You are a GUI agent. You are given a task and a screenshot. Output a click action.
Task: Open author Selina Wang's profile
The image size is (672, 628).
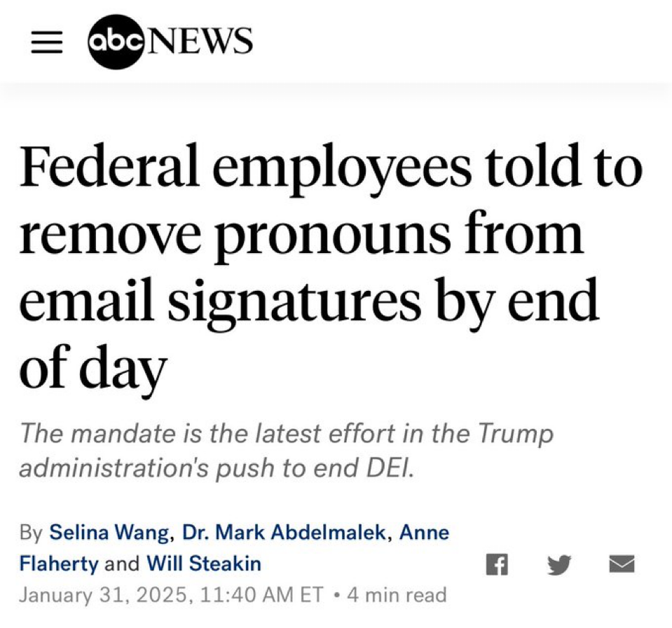109,533
